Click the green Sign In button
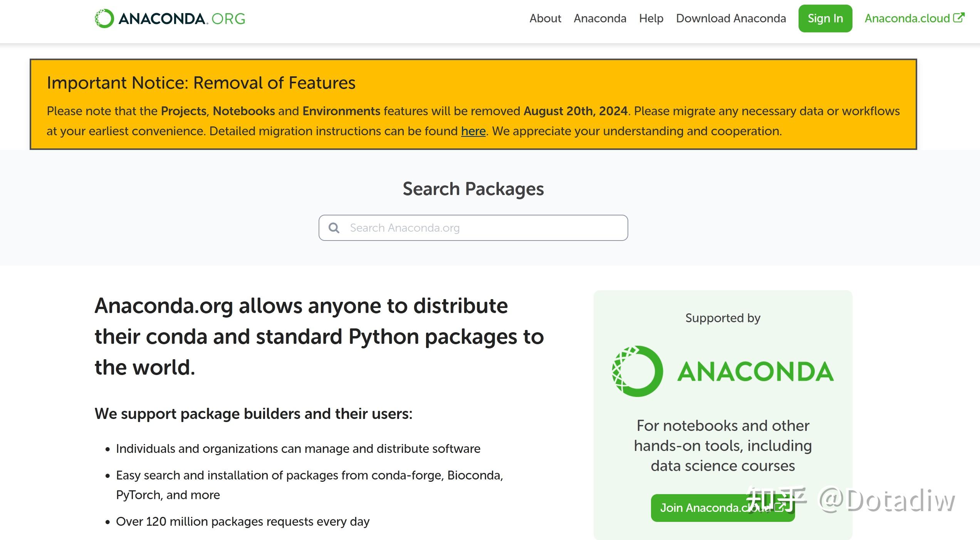This screenshot has width=980, height=540. coord(825,19)
